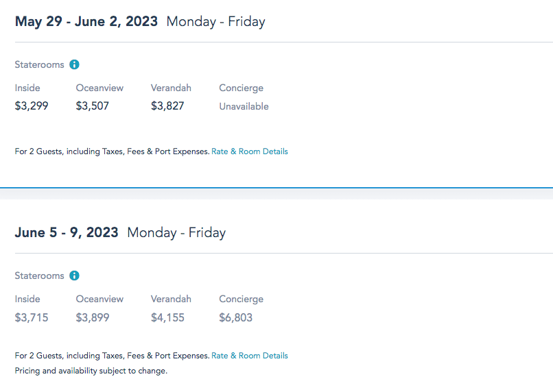Click the May 29 - June 2, 2023 sailing heading
Viewport: 553px width, 392px height.
(x=86, y=21)
